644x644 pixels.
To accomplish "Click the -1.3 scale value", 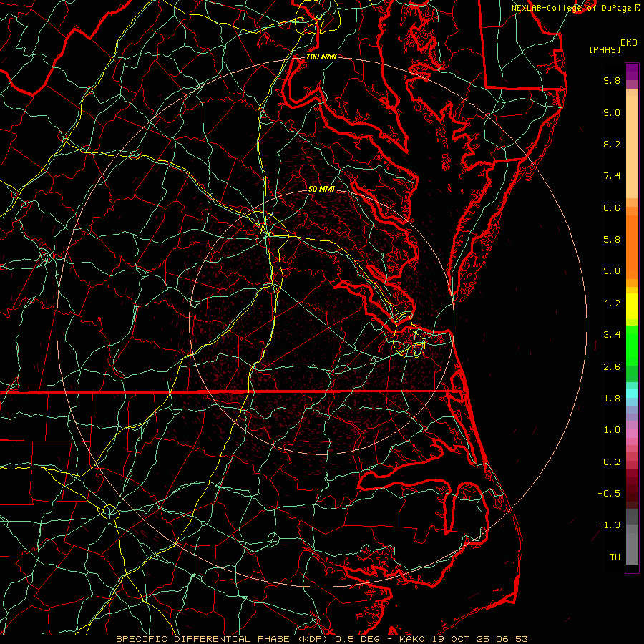I will point(609,525).
